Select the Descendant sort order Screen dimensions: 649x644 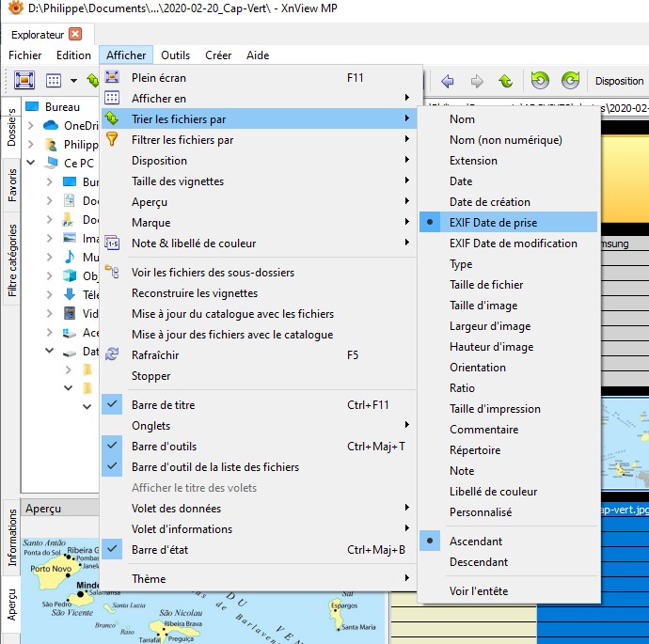[479, 562]
